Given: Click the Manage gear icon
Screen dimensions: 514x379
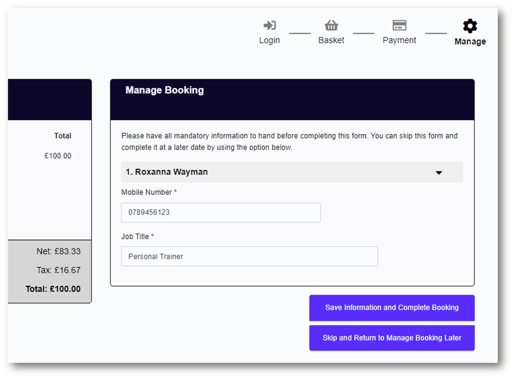Looking at the screenshot, I should (470, 26).
